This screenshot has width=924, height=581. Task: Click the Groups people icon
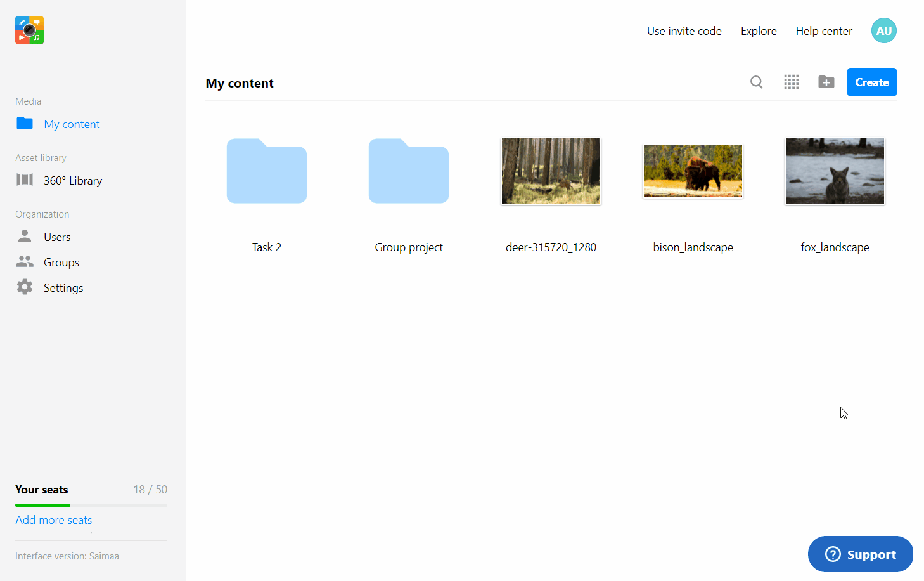point(25,261)
